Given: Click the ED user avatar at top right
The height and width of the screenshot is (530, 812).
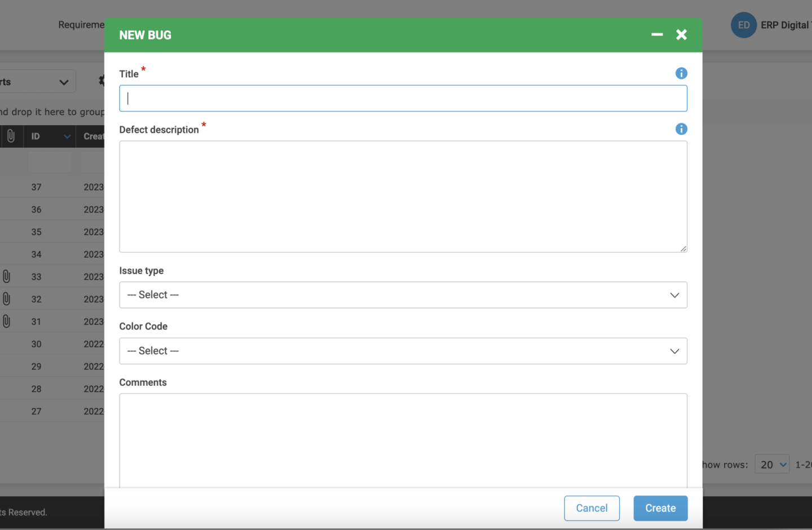Looking at the screenshot, I should 743,25.
